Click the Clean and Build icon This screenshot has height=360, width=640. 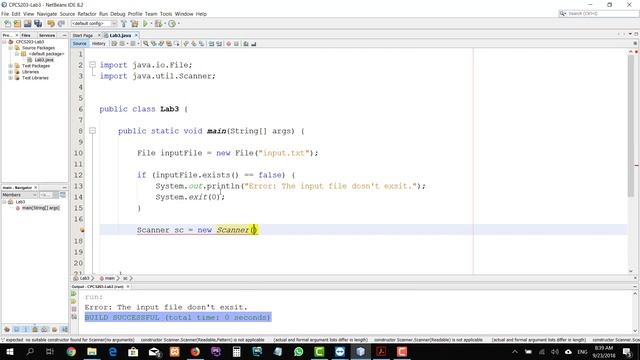click(x=134, y=24)
